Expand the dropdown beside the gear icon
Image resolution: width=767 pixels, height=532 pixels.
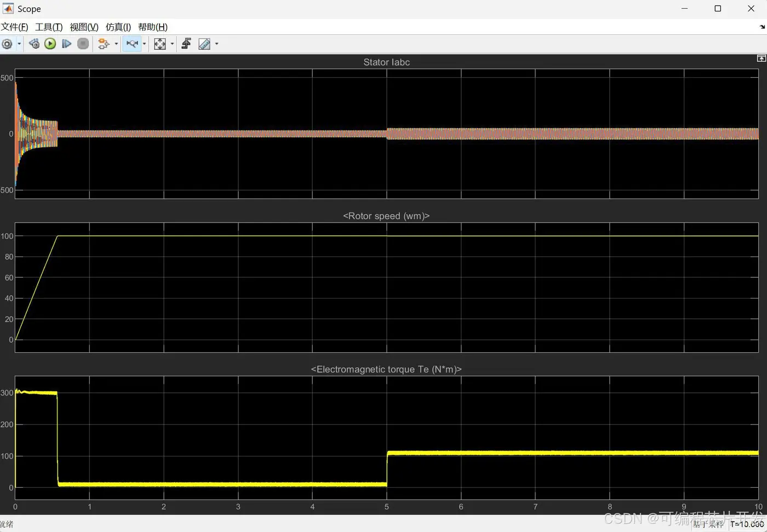19,44
